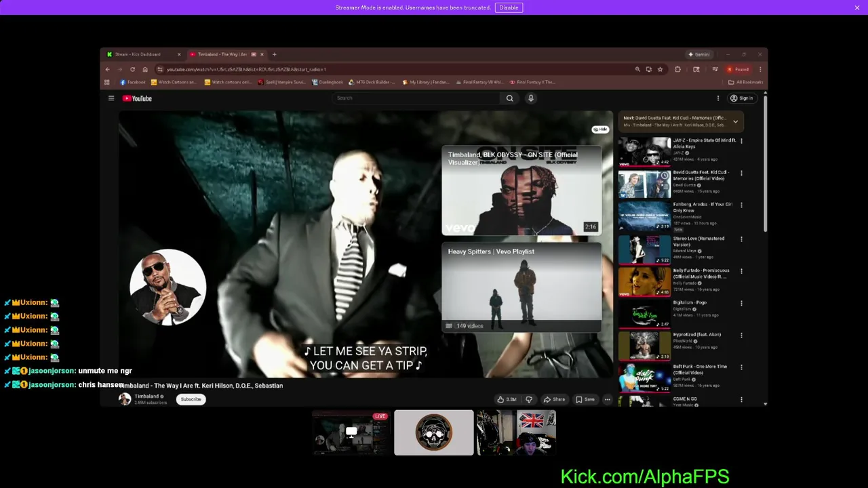The image size is (868, 488).
Task: Save the video to a playlist
Action: tap(585, 399)
